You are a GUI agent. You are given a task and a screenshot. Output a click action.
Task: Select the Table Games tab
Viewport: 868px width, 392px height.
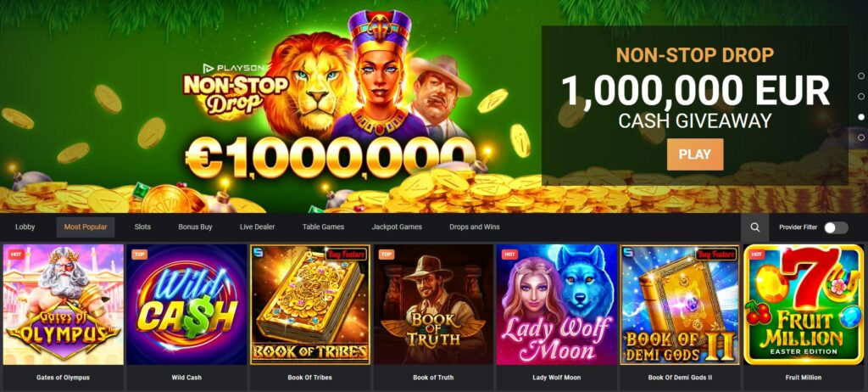[323, 227]
